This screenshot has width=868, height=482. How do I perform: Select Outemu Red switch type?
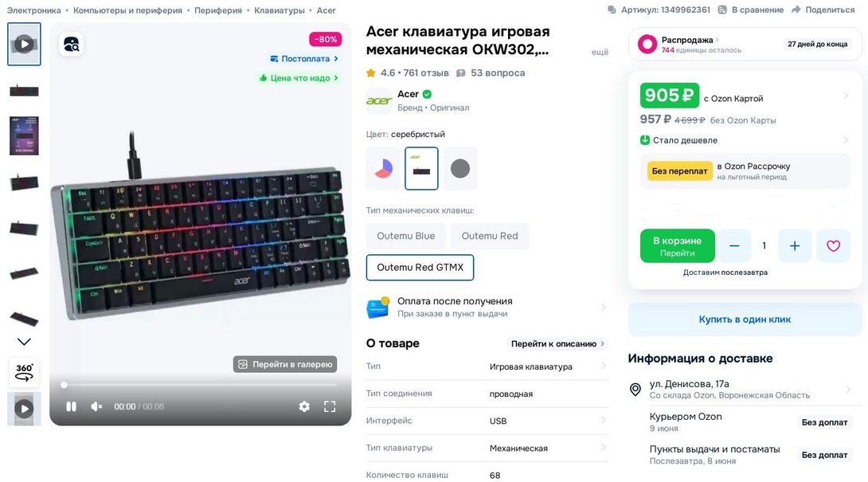pos(490,236)
